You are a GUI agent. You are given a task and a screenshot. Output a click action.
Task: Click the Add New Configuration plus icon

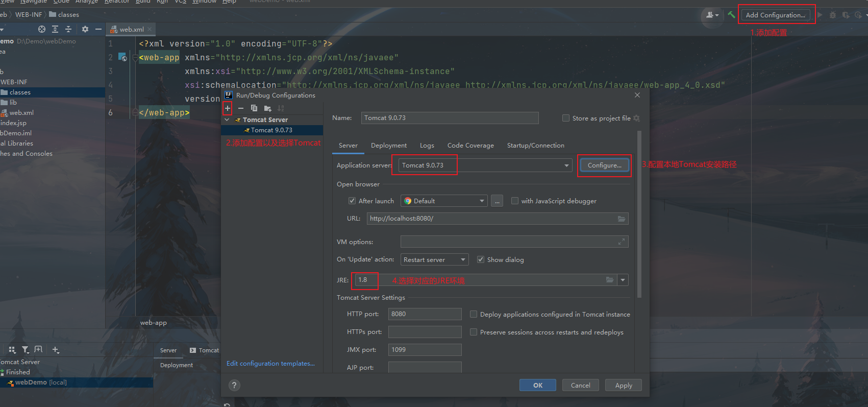click(228, 108)
